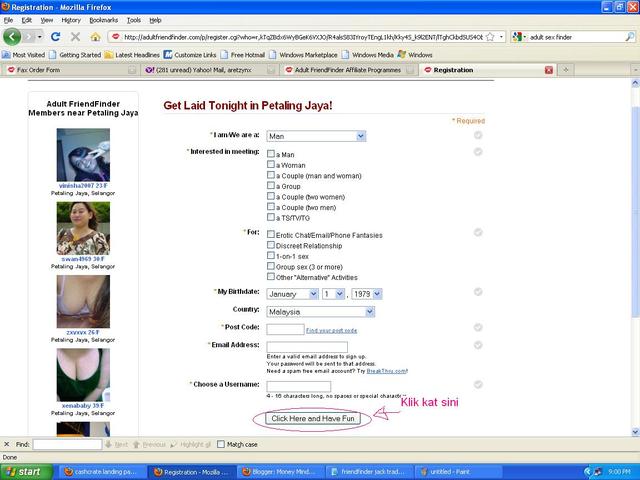640x480 pixels.
Task: Open the 'I am/We are a' dropdown
Action: pyautogui.click(x=316, y=136)
